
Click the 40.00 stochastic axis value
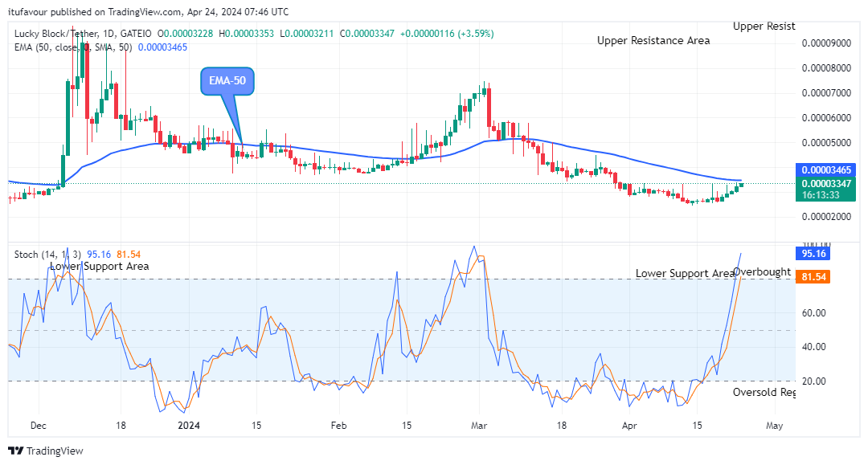point(813,347)
